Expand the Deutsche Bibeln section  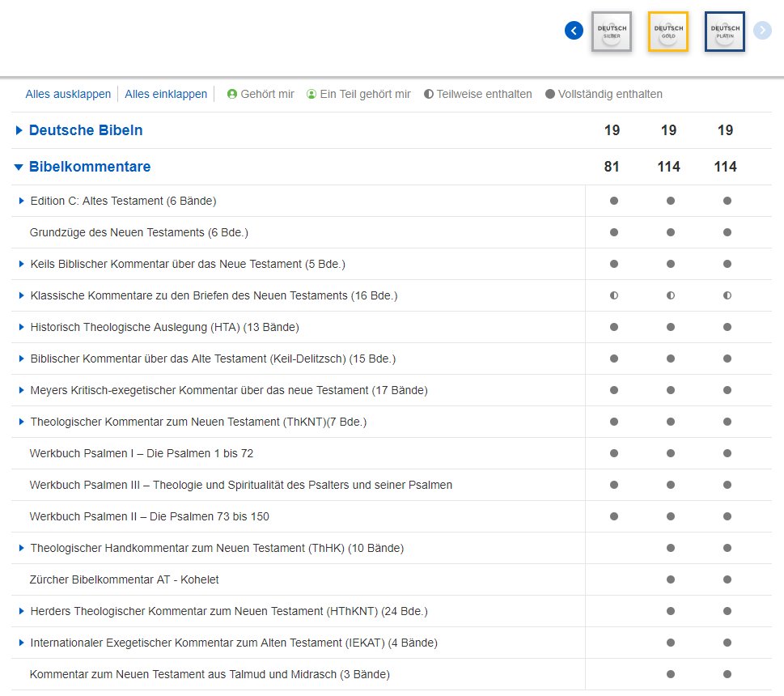[19, 130]
